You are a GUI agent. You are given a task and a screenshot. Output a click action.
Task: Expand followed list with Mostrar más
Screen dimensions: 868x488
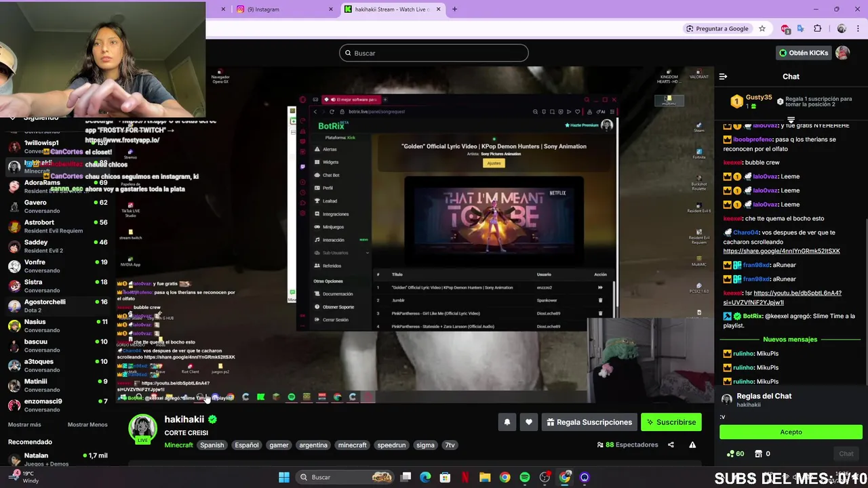[24, 425]
